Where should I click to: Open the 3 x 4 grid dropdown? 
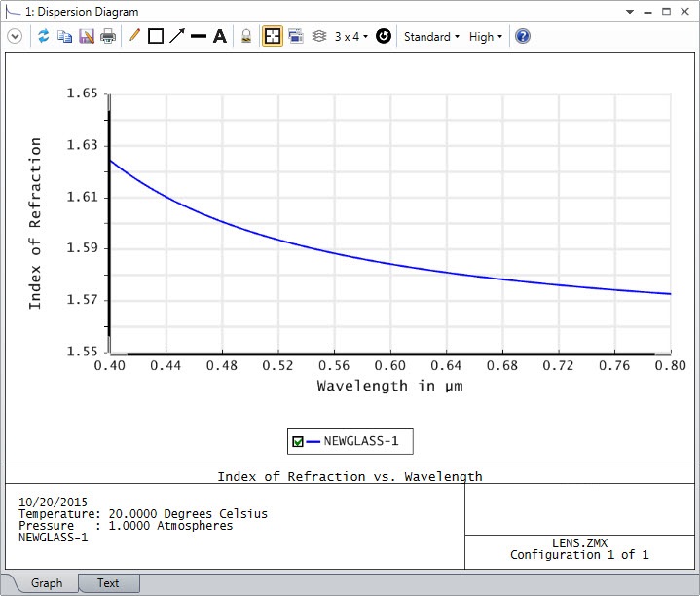[x=350, y=37]
